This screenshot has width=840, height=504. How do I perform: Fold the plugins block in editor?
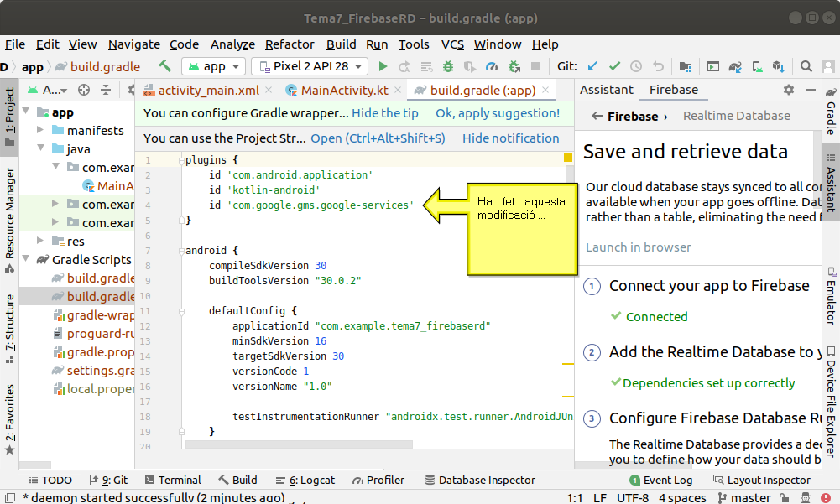click(181, 160)
